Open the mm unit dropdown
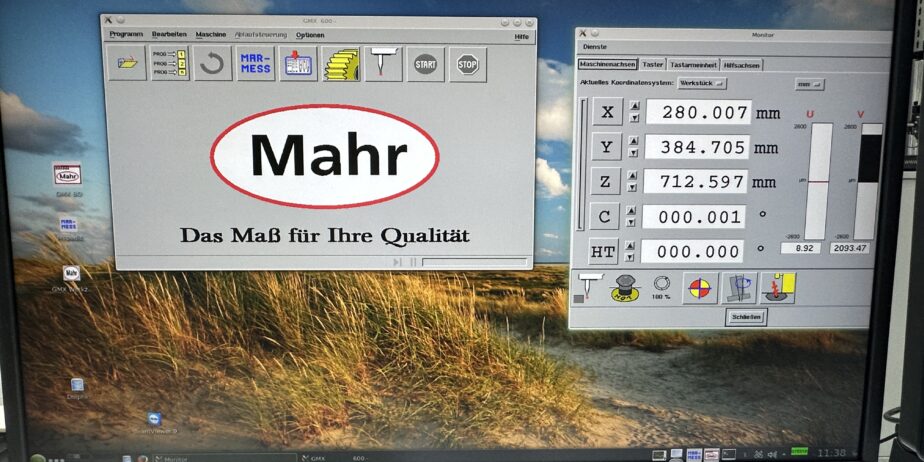This screenshot has width=924, height=462. coord(808,84)
